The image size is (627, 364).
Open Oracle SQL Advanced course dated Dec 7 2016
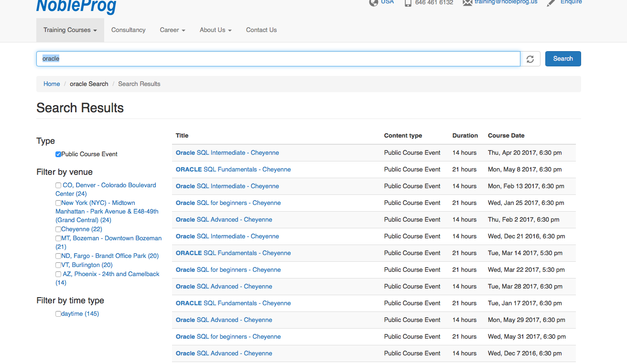(x=224, y=353)
